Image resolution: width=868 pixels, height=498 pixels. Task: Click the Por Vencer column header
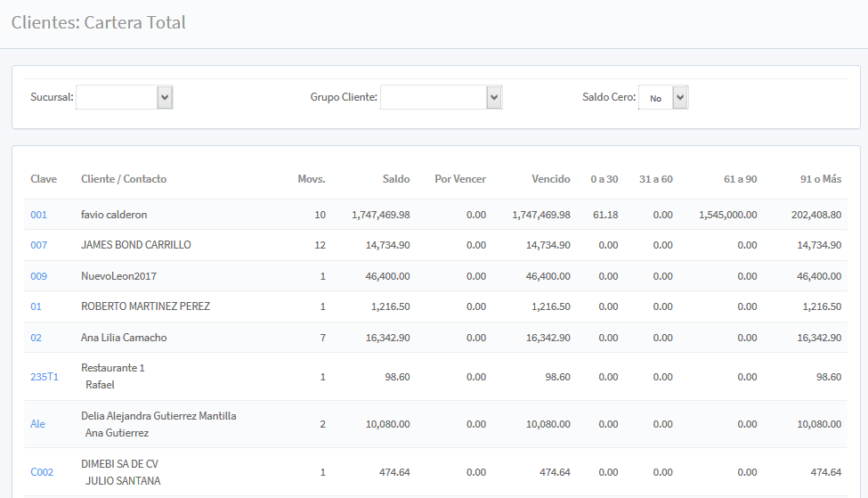(x=460, y=179)
